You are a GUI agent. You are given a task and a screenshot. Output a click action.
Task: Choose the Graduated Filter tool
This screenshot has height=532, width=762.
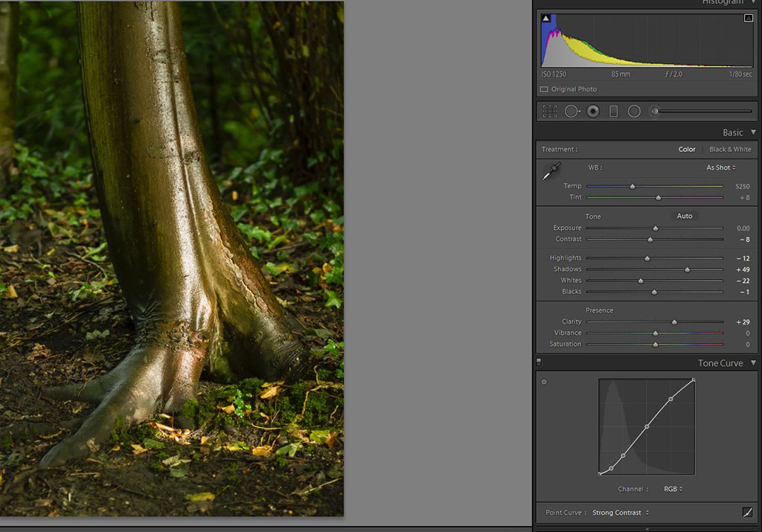pyautogui.click(x=613, y=111)
